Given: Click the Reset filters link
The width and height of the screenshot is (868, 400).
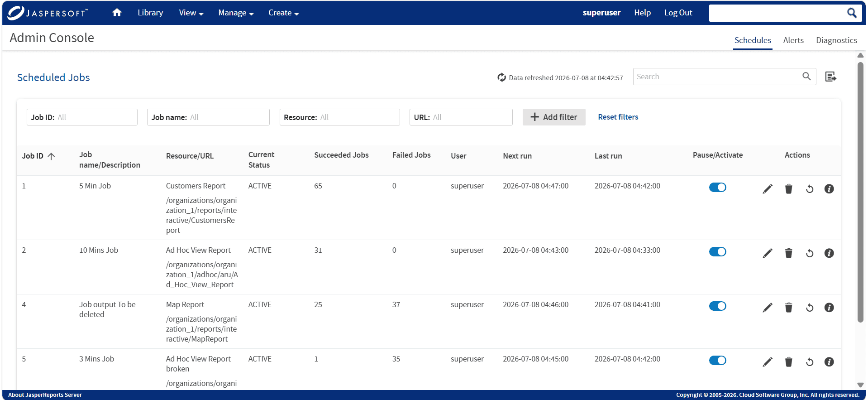Looking at the screenshot, I should (618, 117).
